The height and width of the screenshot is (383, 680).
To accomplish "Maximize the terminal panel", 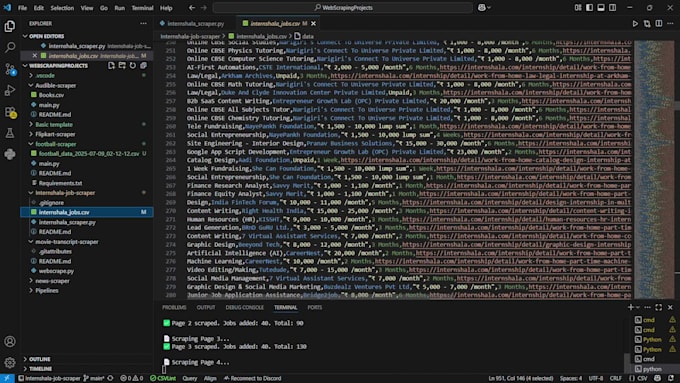I will click(x=659, y=307).
